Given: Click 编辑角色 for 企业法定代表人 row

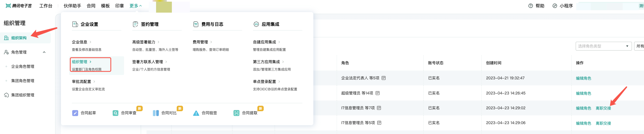Looking at the screenshot, I should coord(583,78).
